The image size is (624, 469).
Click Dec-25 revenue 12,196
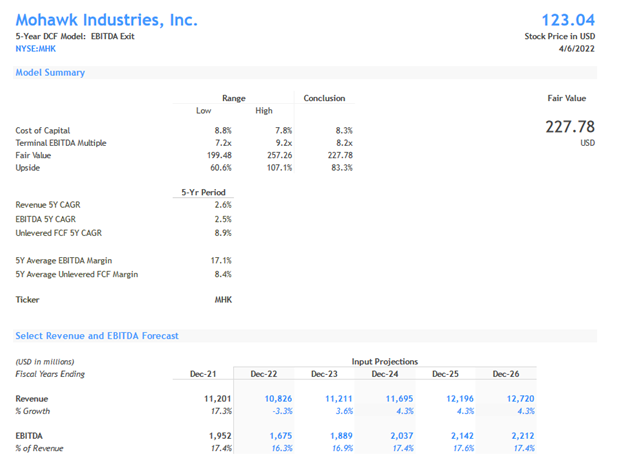click(x=460, y=399)
